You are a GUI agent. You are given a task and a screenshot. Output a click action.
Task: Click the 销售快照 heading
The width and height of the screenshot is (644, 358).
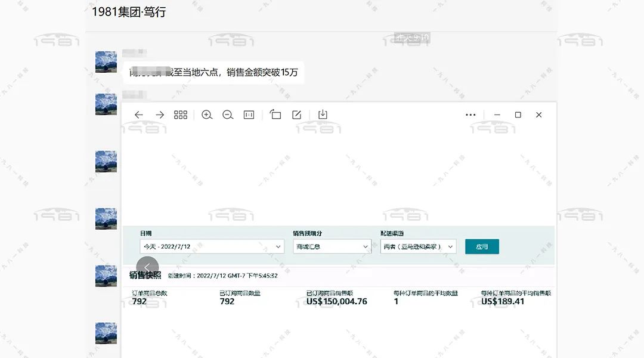(x=145, y=276)
